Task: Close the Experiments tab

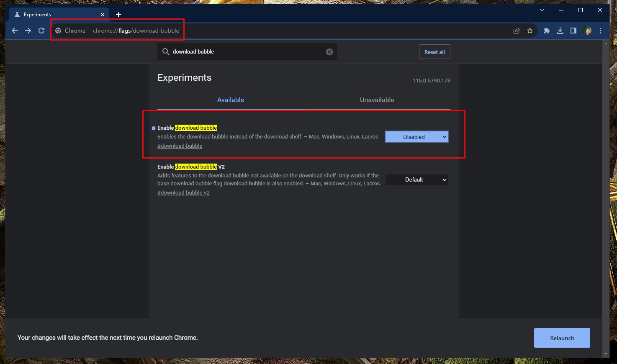Action: (x=103, y=15)
